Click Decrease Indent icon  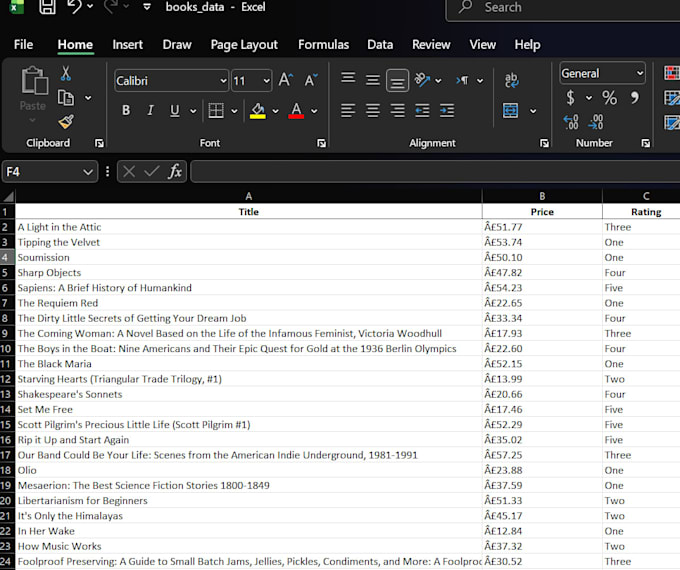pos(422,111)
